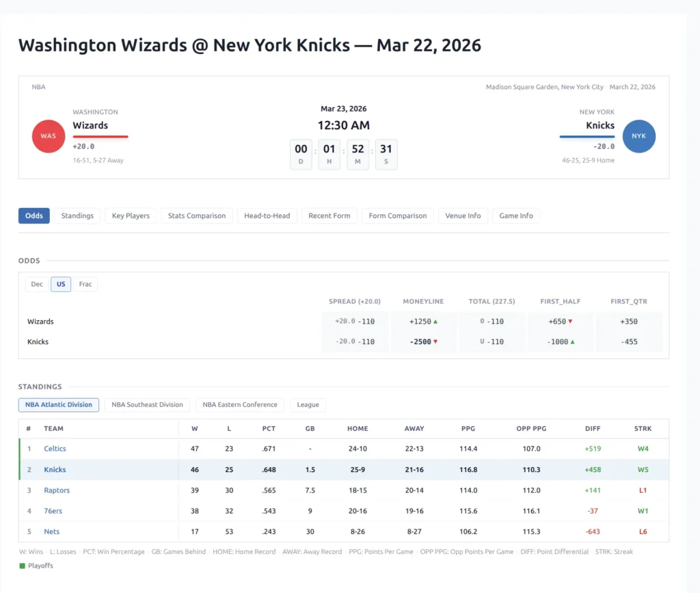Click the Wizards team name in header

point(90,125)
